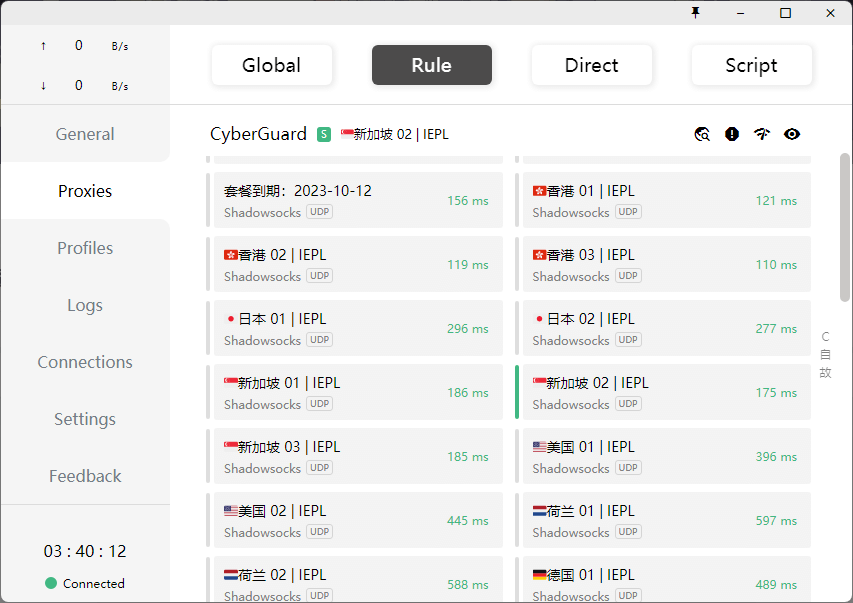853x603 pixels.
Task: Switch proxy mode to Direct
Action: tap(591, 65)
